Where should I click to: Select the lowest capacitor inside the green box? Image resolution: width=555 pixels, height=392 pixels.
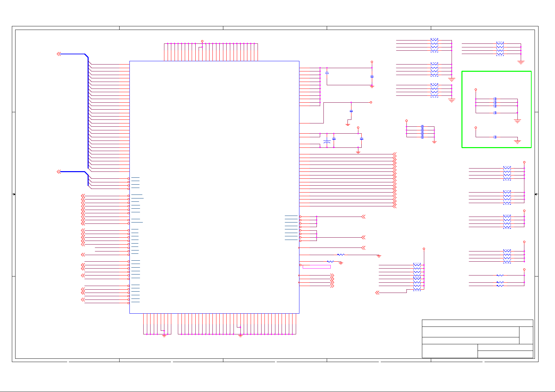pyautogui.click(x=495, y=137)
